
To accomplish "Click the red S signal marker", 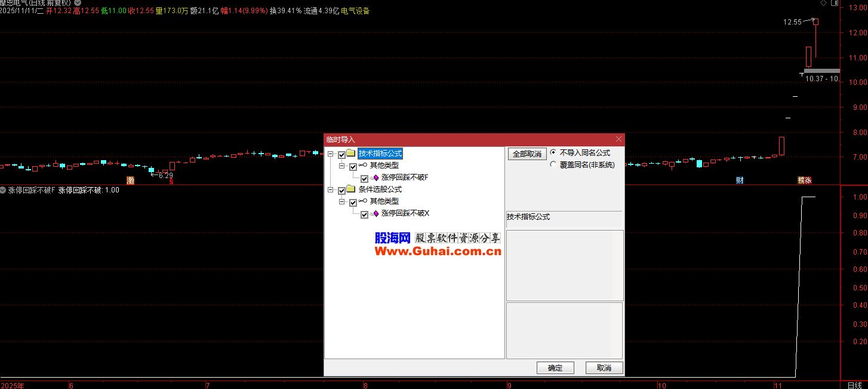I will 171,182.
